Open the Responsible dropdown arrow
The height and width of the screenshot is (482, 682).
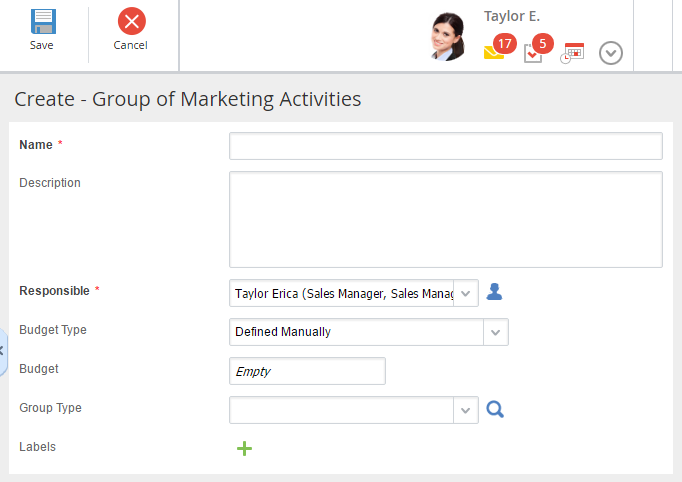pyautogui.click(x=466, y=293)
